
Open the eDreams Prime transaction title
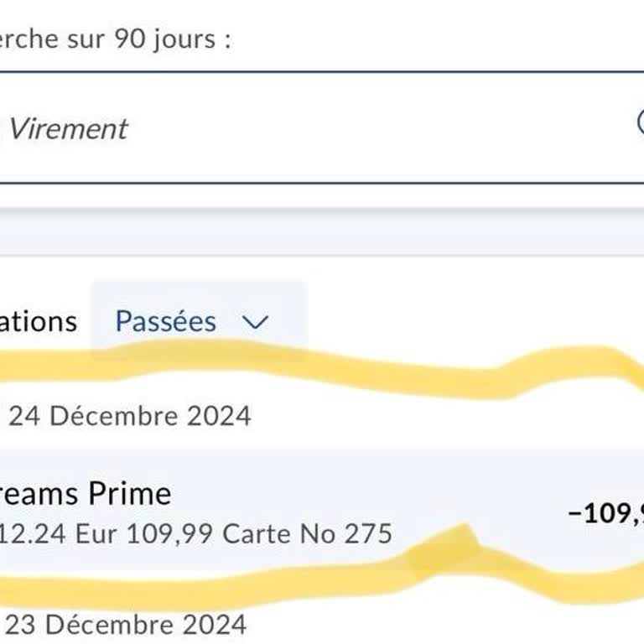[86, 493]
